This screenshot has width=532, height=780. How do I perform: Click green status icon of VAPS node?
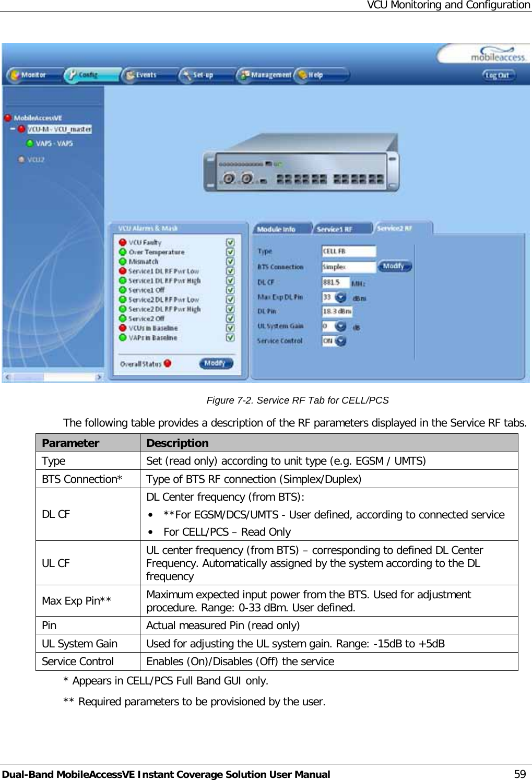(30, 143)
